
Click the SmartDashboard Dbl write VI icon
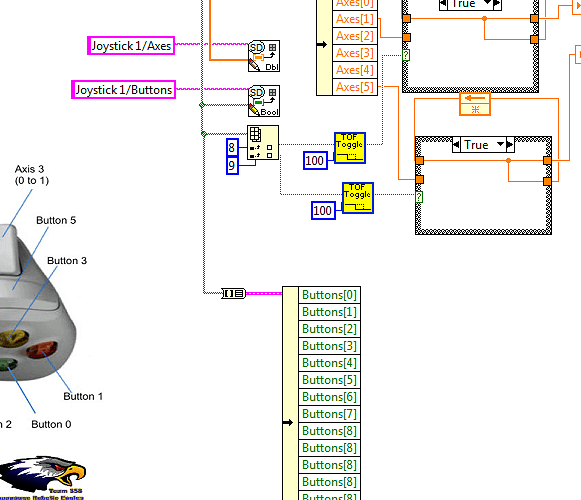[x=264, y=56]
